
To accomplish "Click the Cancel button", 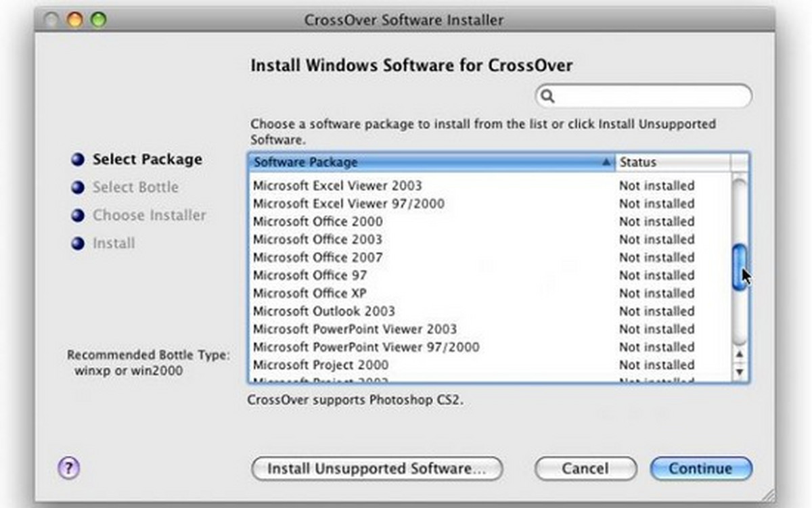I will 585,468.
